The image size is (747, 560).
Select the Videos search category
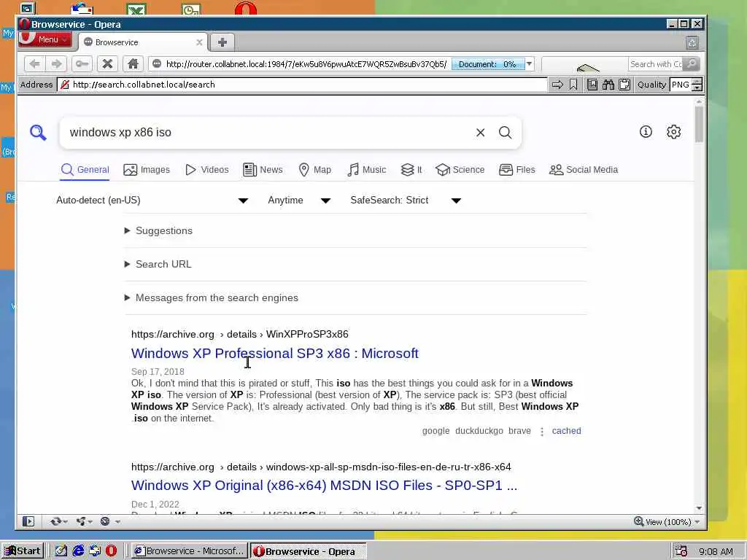click(206, 169)
